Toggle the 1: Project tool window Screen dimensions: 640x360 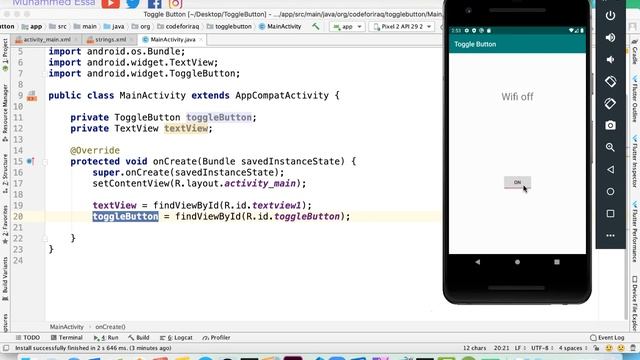pos(5,55)
